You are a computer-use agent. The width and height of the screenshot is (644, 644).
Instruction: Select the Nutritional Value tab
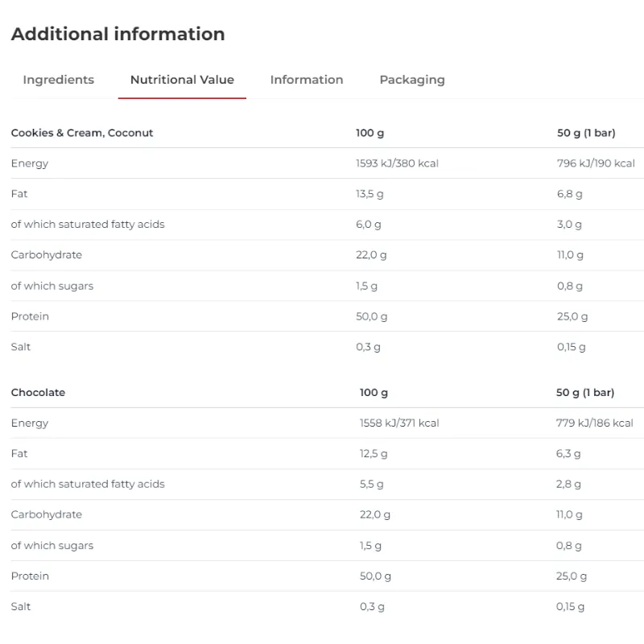pyautogui.click(x=182, y=80)
